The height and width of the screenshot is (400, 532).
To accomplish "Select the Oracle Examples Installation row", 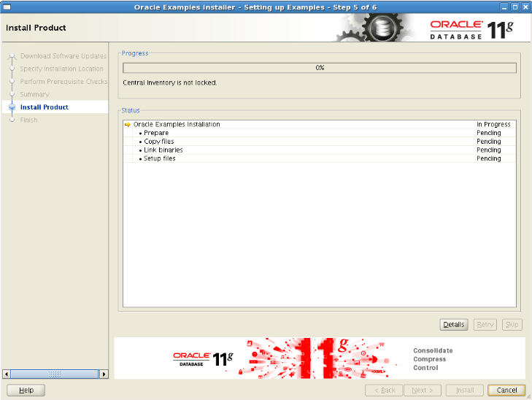I will pyautogui.click(x=319, y=125).
